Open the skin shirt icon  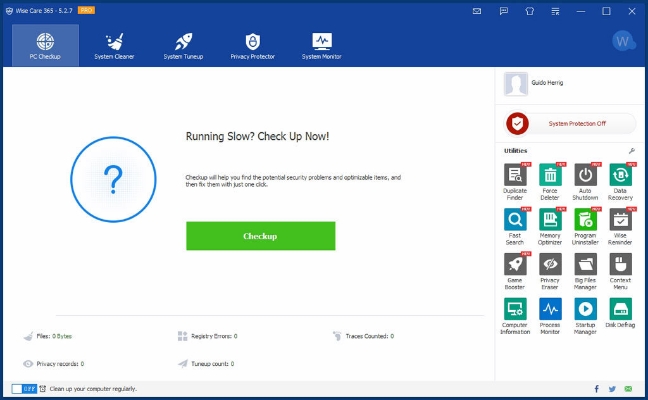click(529, 11)
